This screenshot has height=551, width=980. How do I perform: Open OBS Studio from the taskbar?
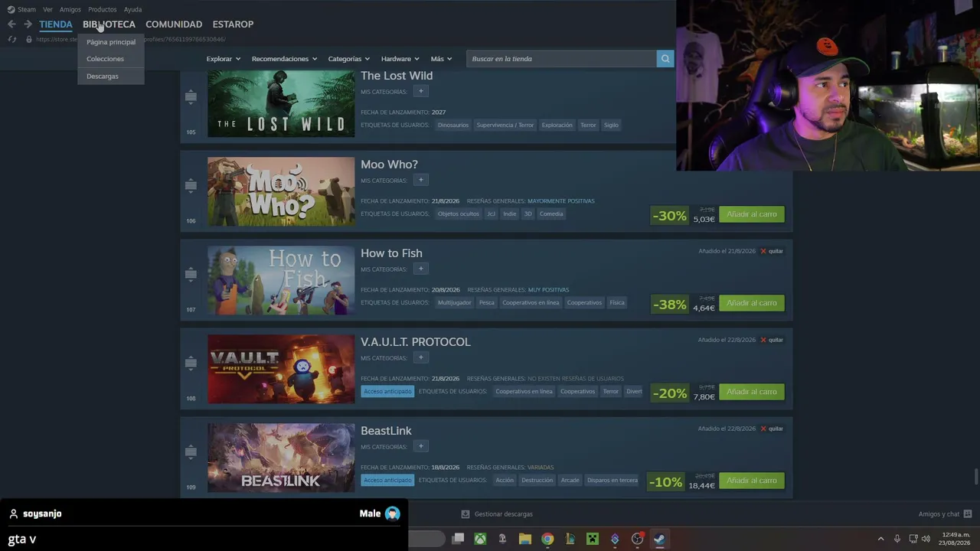pyautogui.click(x=637, y=539)
